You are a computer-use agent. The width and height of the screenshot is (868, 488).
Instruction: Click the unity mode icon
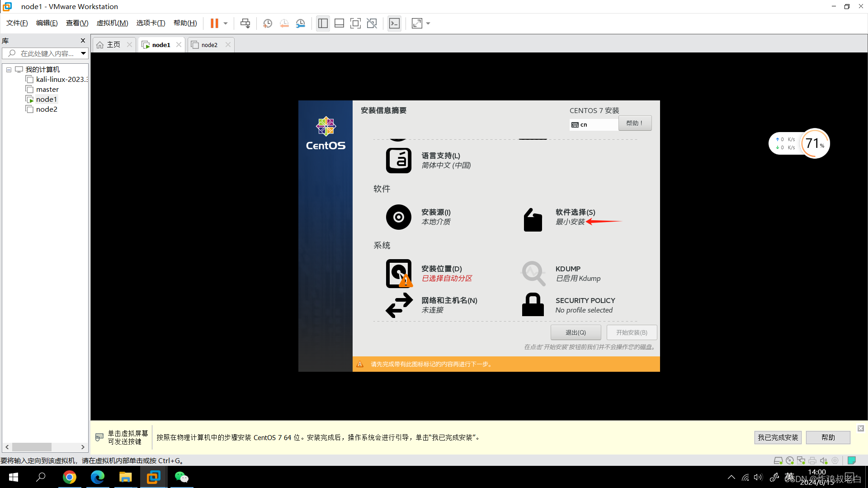click(372, 23)
